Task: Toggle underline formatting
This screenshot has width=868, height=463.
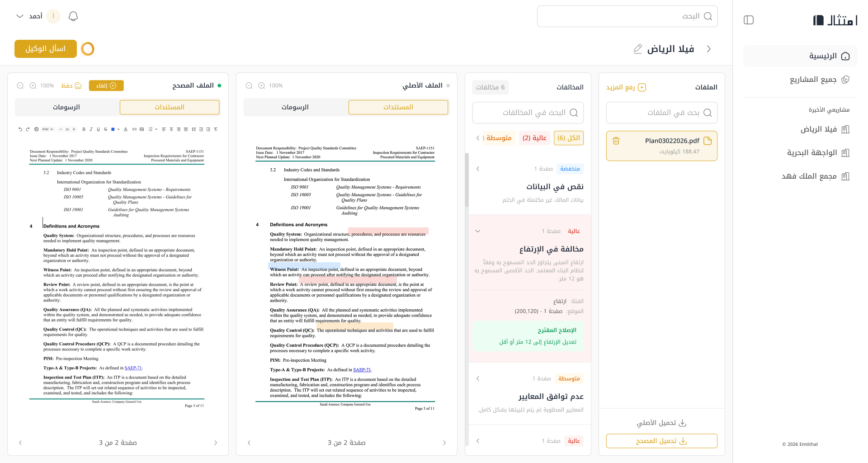Action: [98, 129]
